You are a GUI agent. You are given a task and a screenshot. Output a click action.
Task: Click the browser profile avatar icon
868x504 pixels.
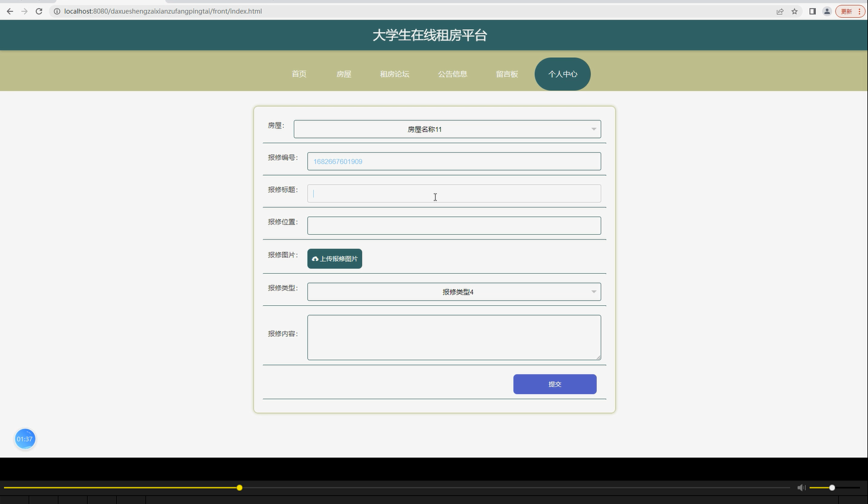pyautogui.click(x=827, y=11)
